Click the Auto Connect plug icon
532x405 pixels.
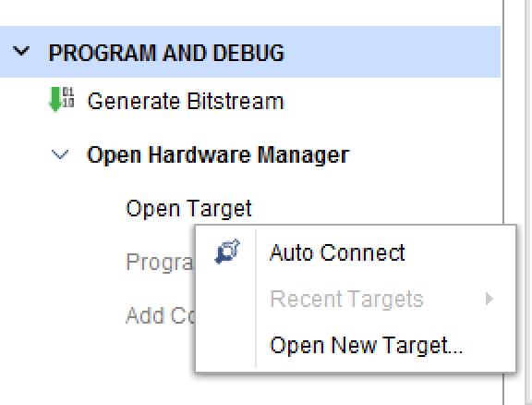(x=227, y=252)
